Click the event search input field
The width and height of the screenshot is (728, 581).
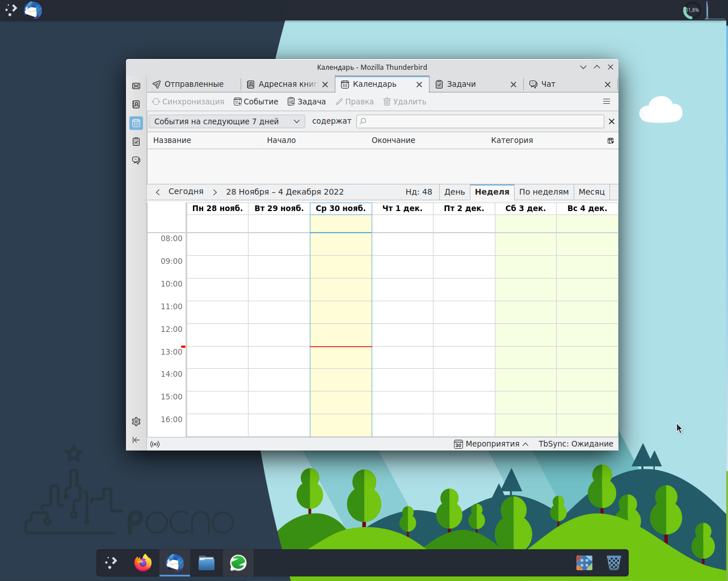[x=482, y=121]
